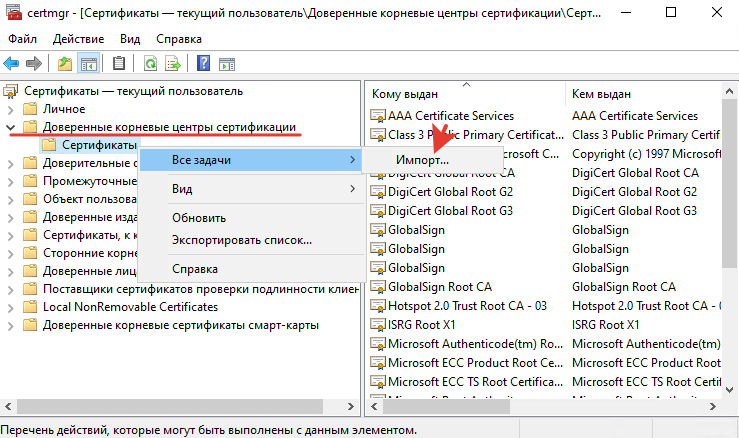This screenshot has height=438, width=739.
Task: Open 'Все задачи' context menu entry
Action: [251, 160]
